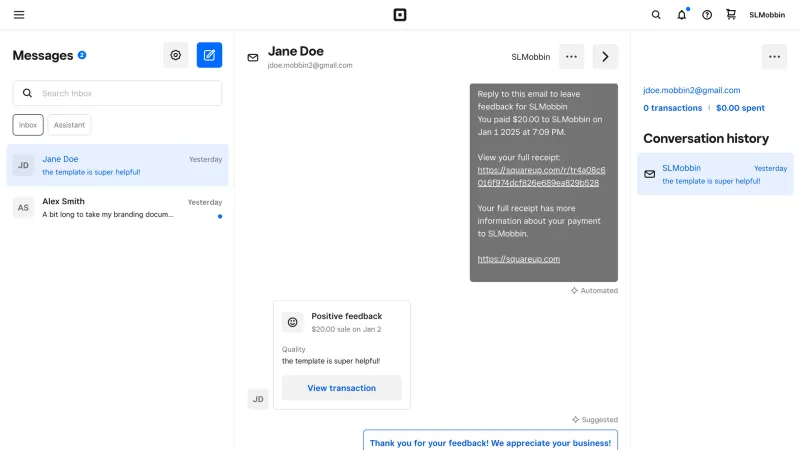Click the Conversation history heading
This screenshot has width=800, height=450.
coord(706,139)
